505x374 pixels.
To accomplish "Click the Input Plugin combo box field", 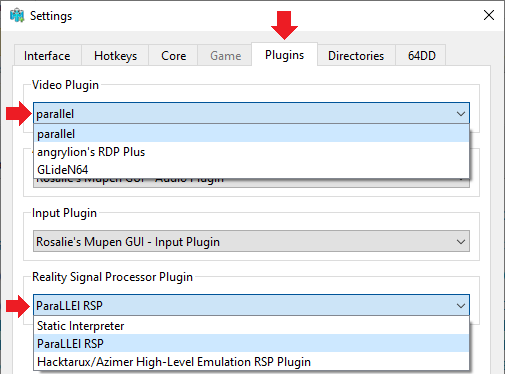I will pyautogui.click(x=251, y=241).
